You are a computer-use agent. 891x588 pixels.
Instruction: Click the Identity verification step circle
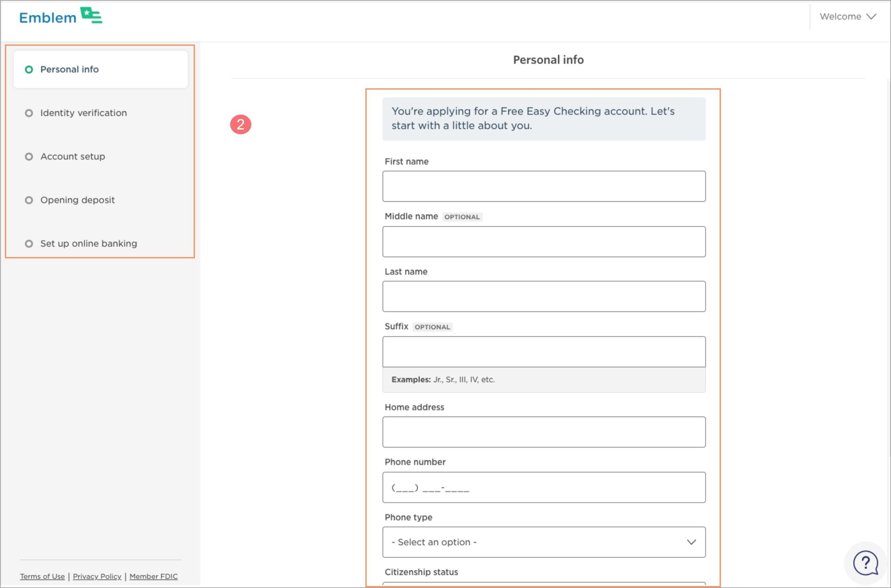coord(29,113)
